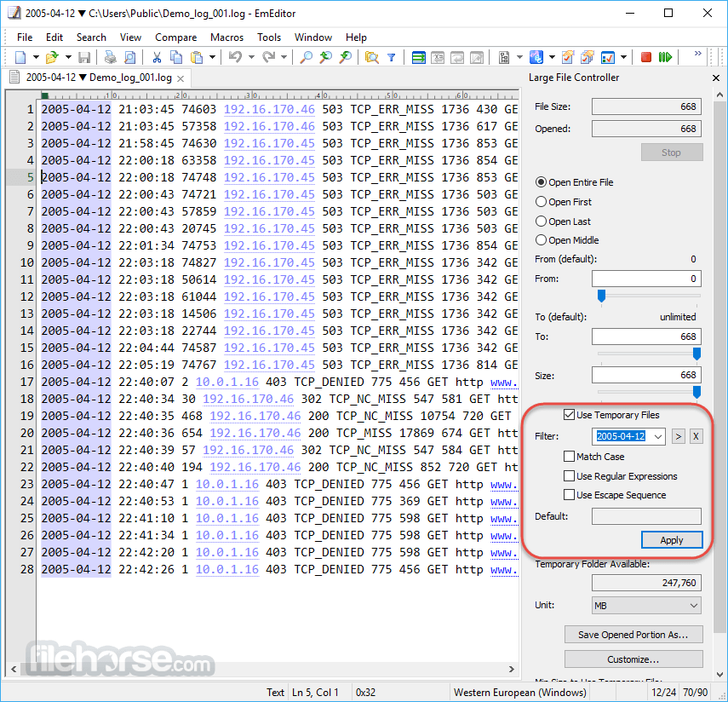Click the To slider thumb
This screenshot has height=702, width=728.
point(696,354)
